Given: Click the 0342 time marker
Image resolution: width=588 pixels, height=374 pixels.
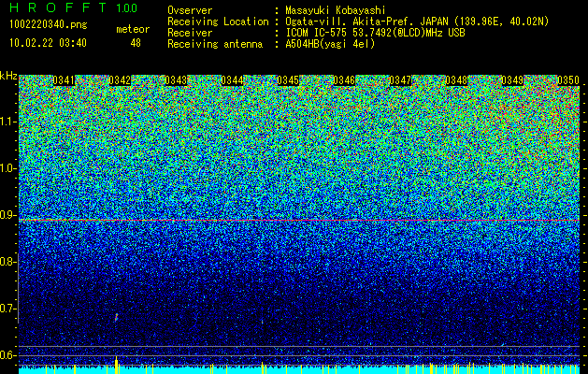Looking at the screenshot, I should coord(120,80).
